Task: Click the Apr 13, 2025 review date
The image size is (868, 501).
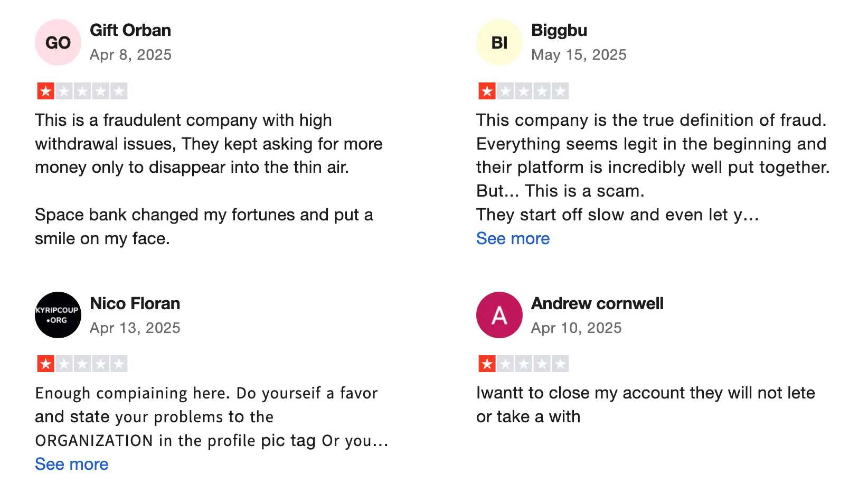Action: [135, 328]
